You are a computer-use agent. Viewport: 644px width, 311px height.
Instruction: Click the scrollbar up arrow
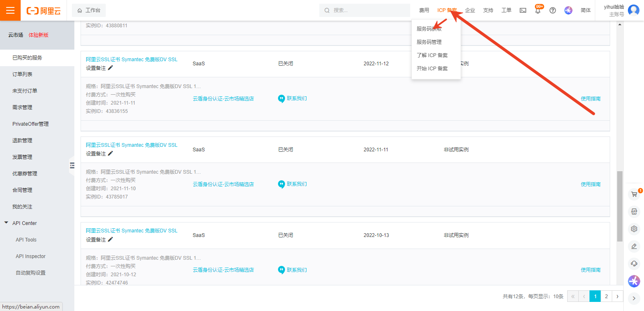620,25
